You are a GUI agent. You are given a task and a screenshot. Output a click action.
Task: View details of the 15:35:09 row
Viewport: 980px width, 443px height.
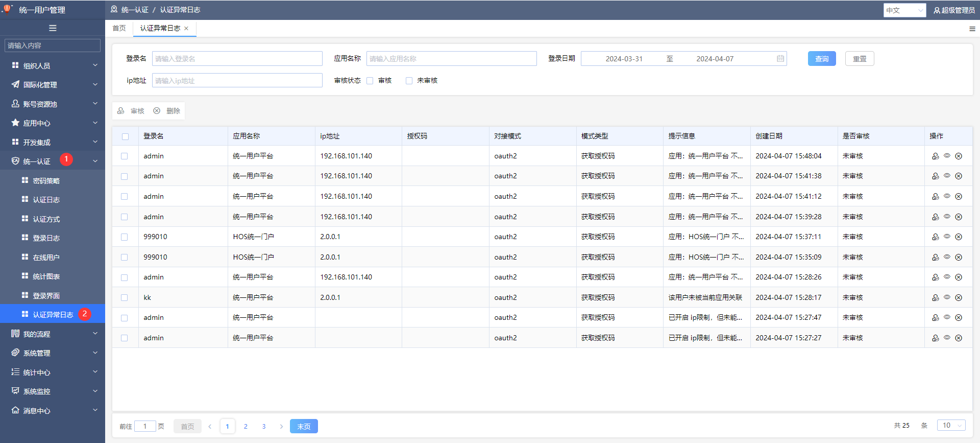[x=947, y=257]
